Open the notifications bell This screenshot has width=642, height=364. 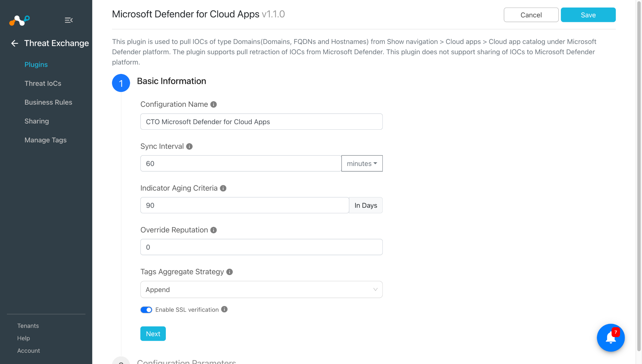(x=611, y=338)
